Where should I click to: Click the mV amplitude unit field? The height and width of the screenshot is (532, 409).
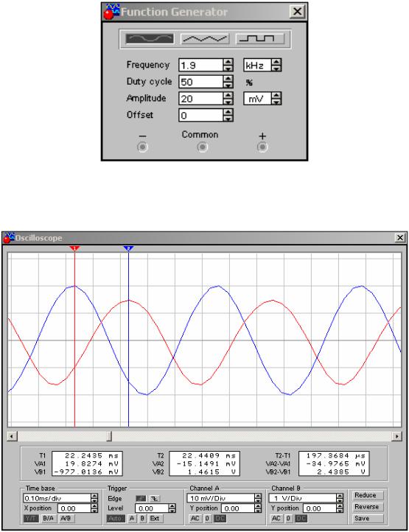[257, 99]
